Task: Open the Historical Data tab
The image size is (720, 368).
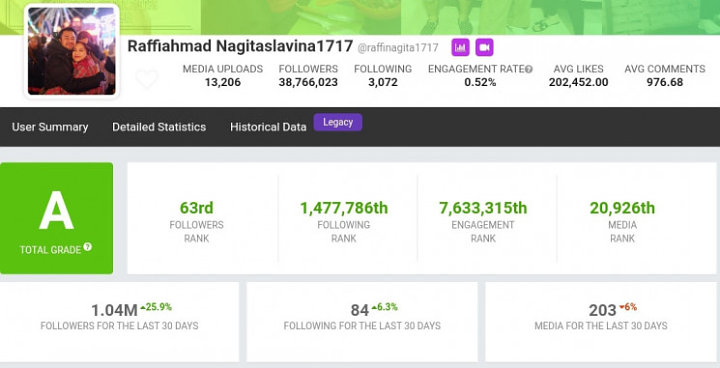Action: tap(268, 127)
